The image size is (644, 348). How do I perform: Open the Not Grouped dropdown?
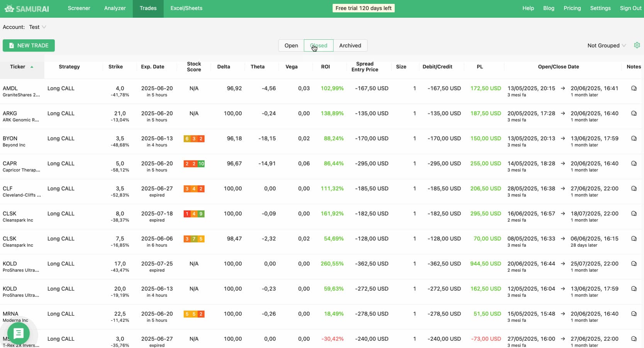[x=607, y=46]
